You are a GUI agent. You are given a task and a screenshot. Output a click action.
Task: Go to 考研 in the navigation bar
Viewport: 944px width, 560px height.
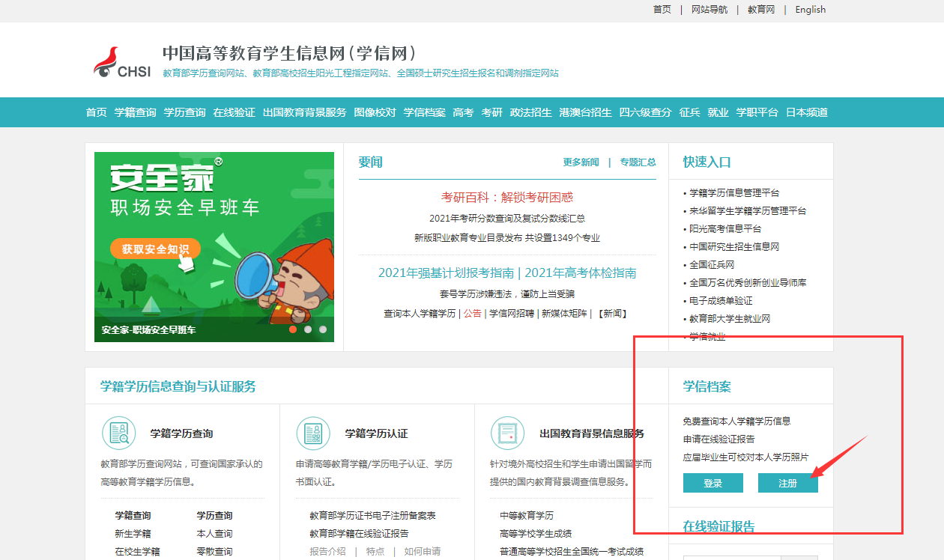click(x=491, y=112)
